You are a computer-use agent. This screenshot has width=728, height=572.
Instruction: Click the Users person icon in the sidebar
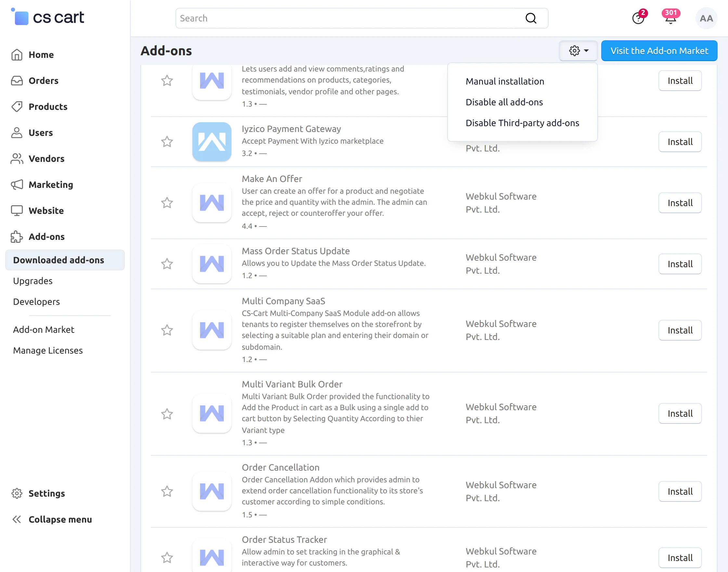tap(17, 133)
